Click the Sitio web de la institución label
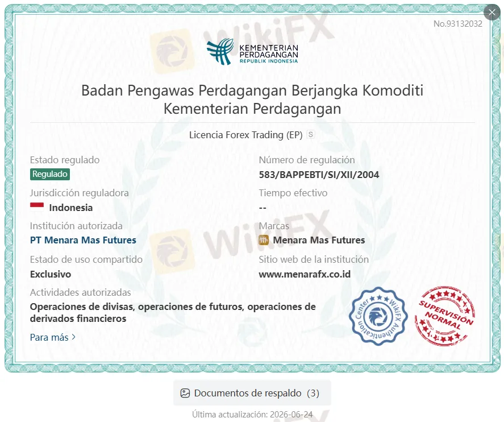This screenshot has height=422, width=504. coord(314,259)
